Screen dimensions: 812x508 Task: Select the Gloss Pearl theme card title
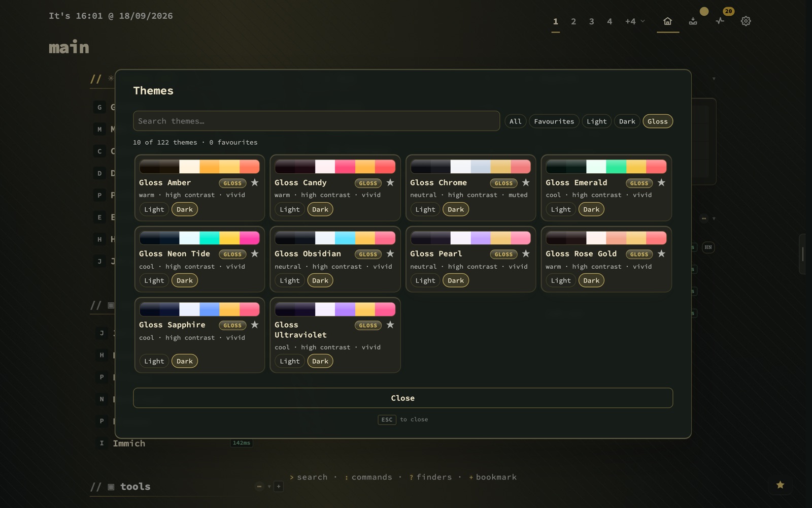[436, 253]
